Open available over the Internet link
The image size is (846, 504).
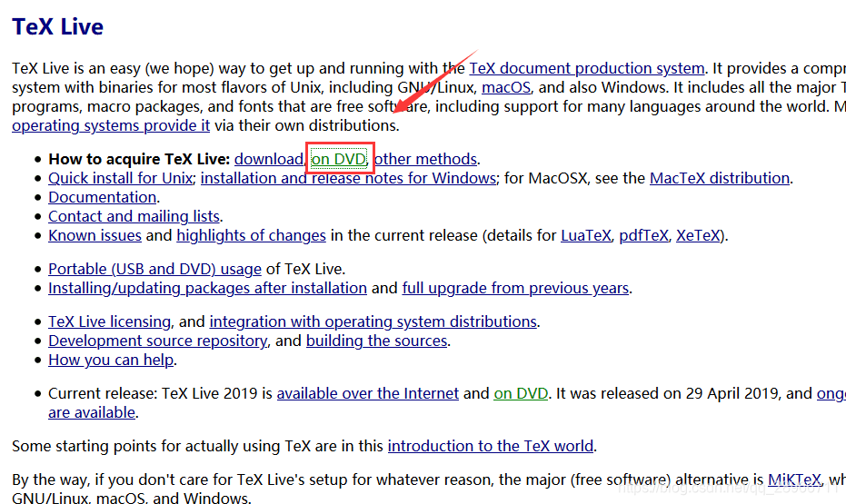(x=368, y=393)
